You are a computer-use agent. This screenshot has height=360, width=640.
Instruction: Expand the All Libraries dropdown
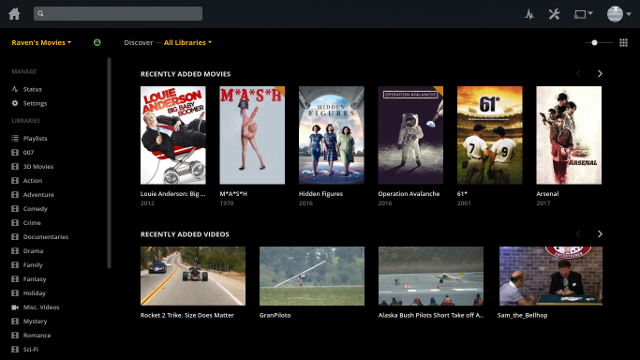(188, 42)
